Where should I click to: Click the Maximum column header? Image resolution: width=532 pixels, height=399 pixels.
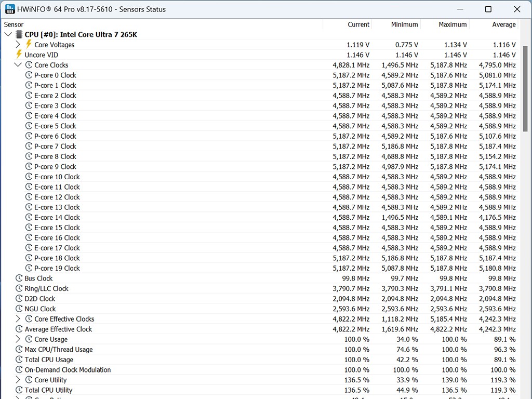click(x=452, y=24)
